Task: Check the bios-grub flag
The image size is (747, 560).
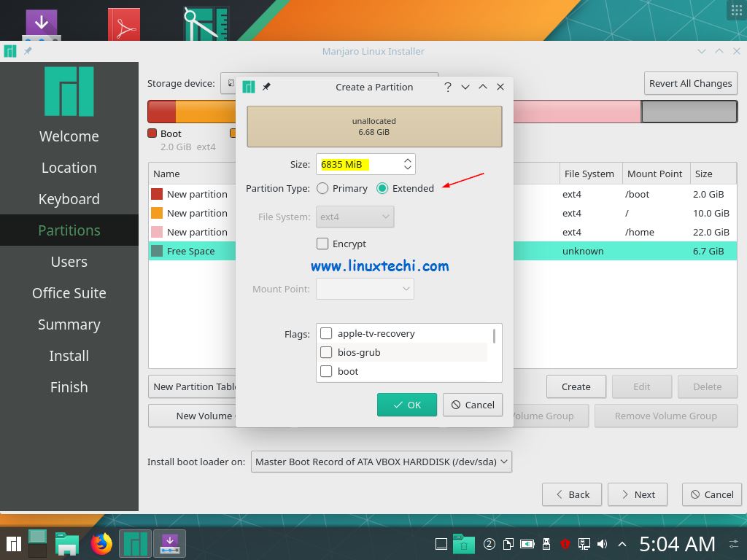Action: point(326,352)
